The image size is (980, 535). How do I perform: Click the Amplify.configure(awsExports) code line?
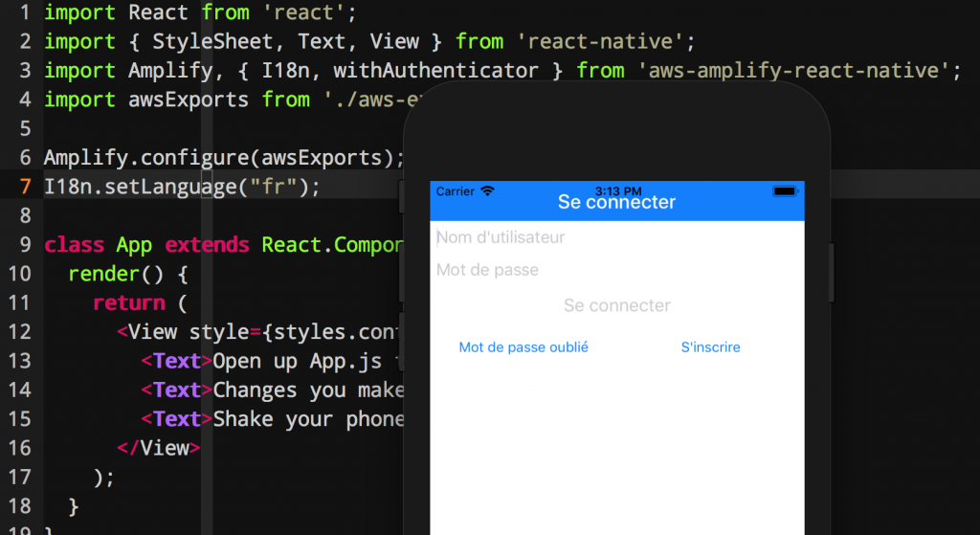[224, 158]
